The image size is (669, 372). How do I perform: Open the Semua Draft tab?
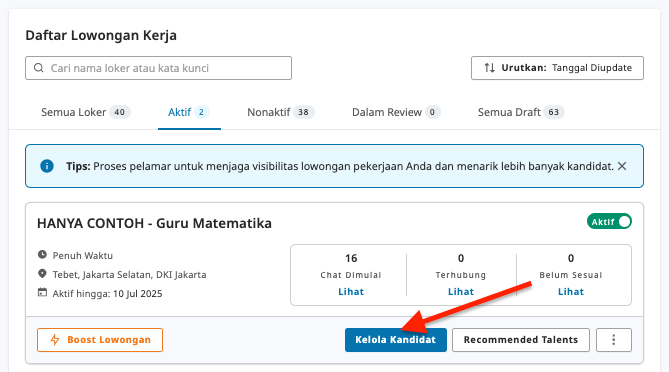point(521,112)
